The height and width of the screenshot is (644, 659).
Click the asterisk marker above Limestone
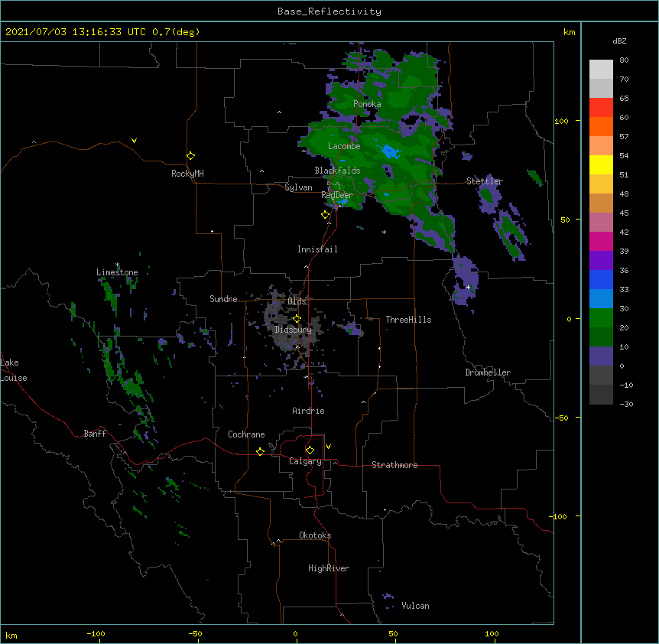click(118, 265)
